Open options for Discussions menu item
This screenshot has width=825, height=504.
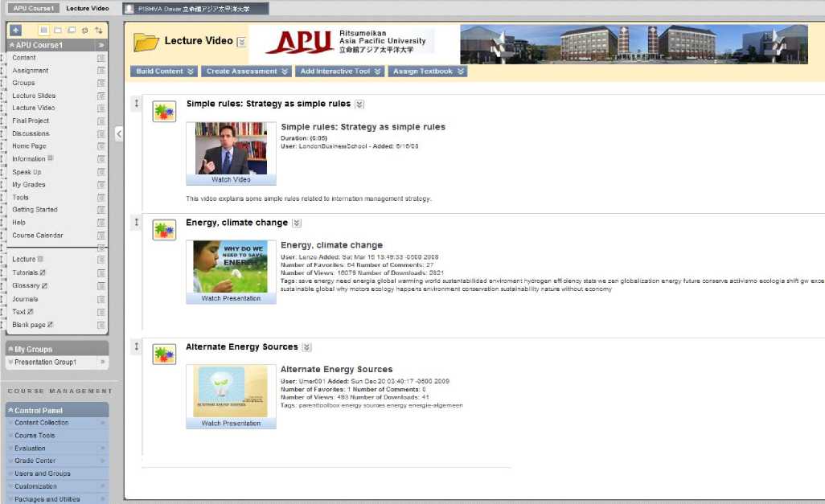click(x=101, y=133)
